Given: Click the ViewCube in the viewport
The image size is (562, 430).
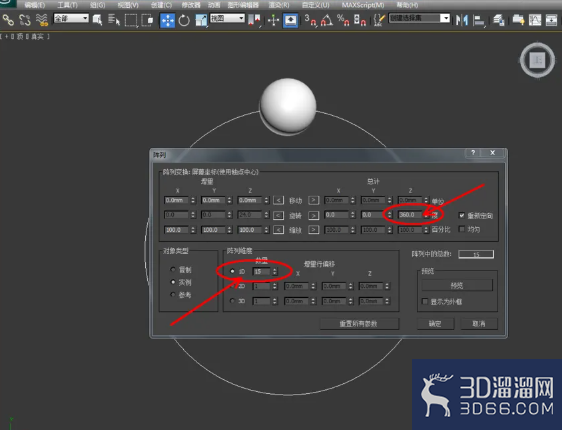Looking at the screenshot, I should 538,60.
